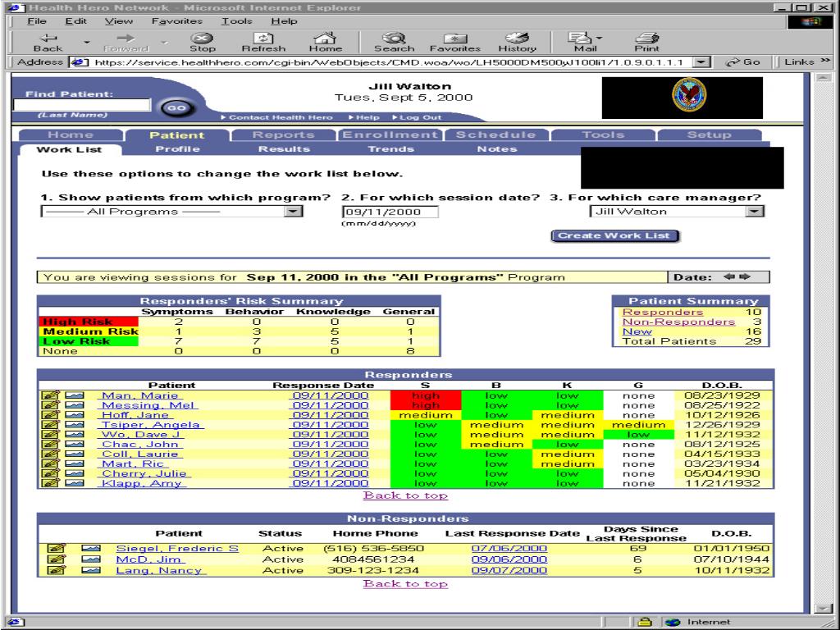This screenshot has height=630, width=840.
Task: Click the Go button beside the address bar
Action: click(742, 62)
